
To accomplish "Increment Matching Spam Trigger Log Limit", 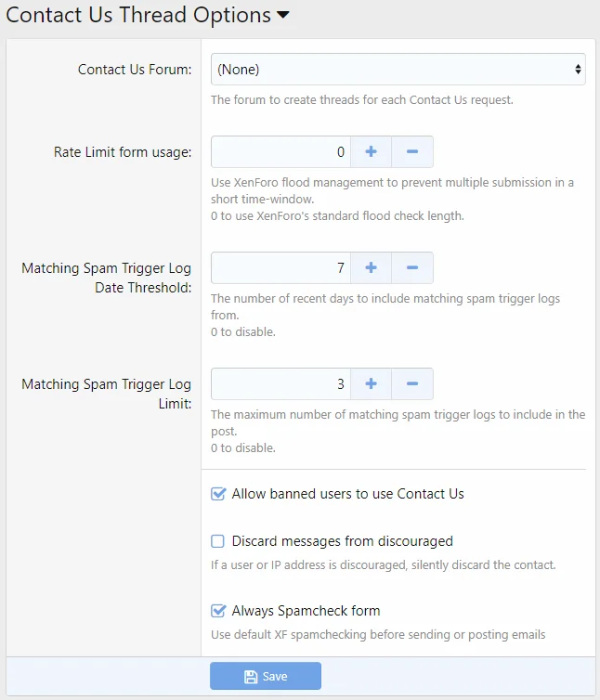I will pos(371,383).
